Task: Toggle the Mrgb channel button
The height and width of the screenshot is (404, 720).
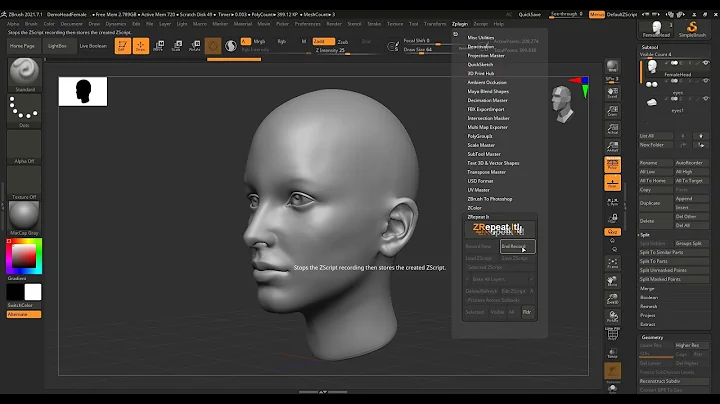Action: pyautogui.click(x=259, y=41)
